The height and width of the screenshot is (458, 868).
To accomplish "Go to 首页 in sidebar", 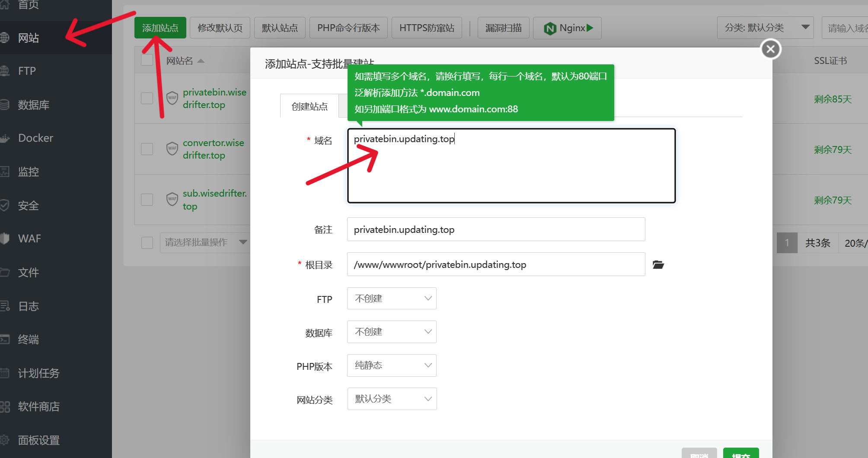I will [29, 5].
